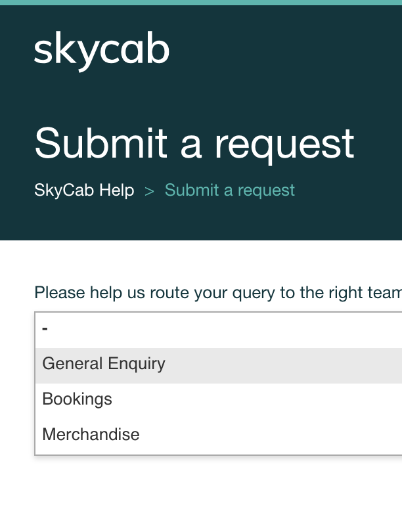Click the Submit a request page heading
Viewport: 402px width, 532px height.
pyautogui.click(x=194, y=143)
